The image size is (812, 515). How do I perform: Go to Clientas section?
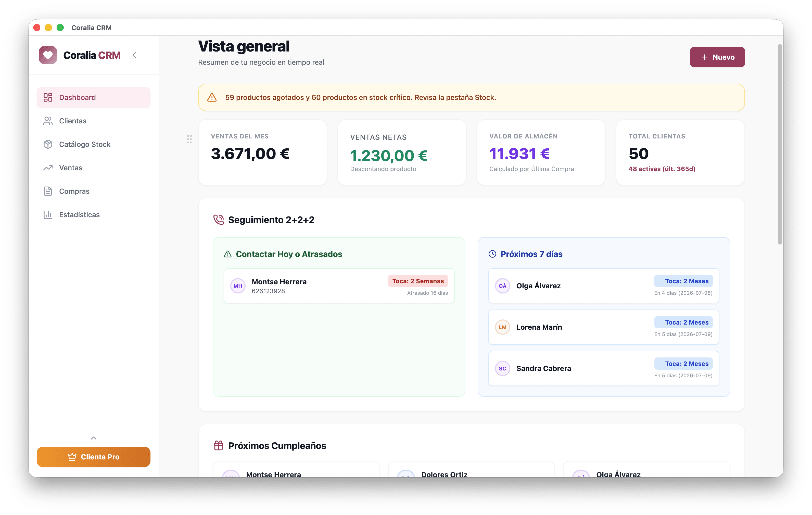[93, 121]
